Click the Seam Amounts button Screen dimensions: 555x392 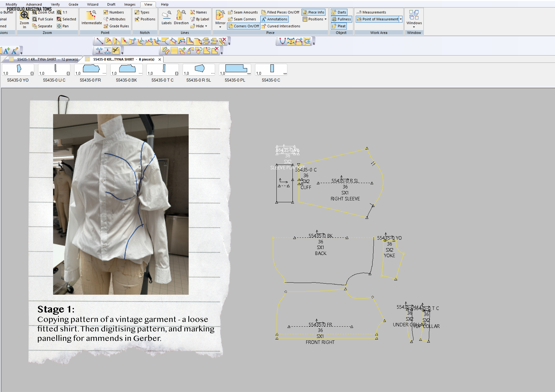click(x=243, y=12)
